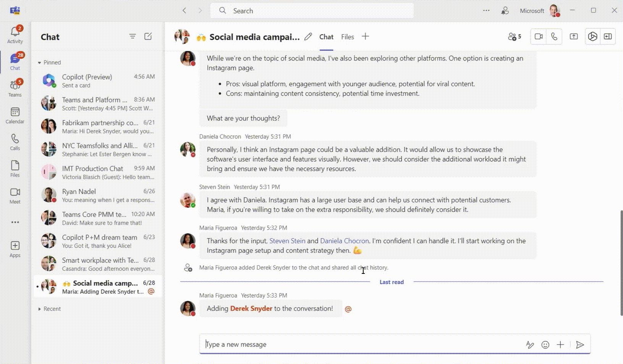The image size is (623, 364).
Task: Open more apps with the plus tab
Action: click(366, 37)
